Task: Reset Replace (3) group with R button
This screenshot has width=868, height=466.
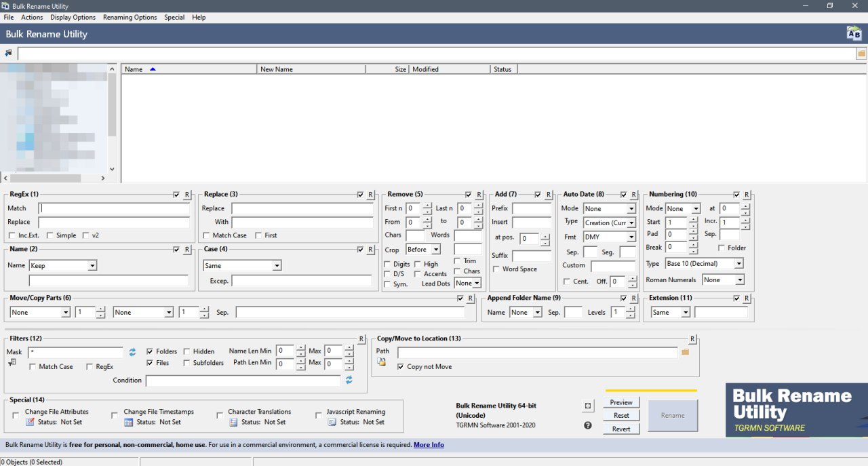Action: pyautogui.click(x=371, y=195)
